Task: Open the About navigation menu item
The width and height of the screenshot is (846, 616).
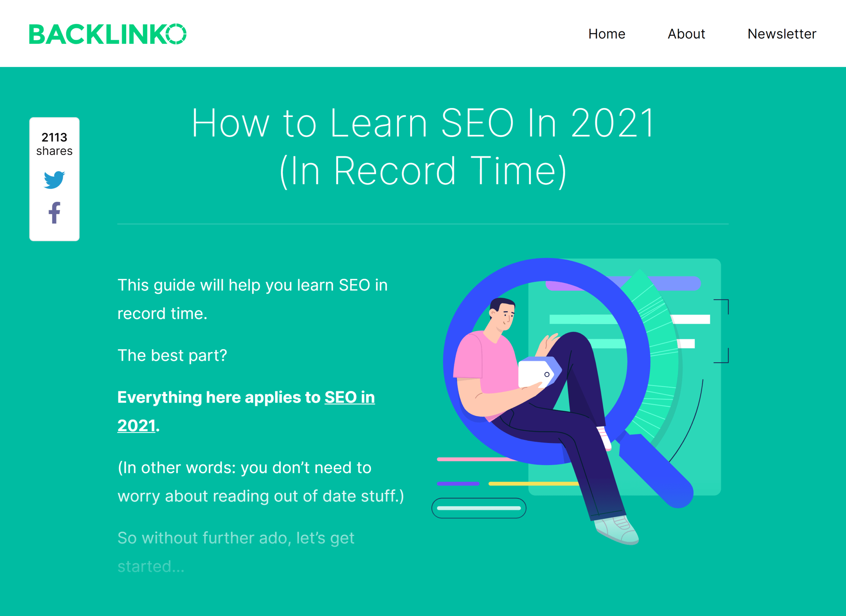Action: pyautogui.click(x=686, y=33)
